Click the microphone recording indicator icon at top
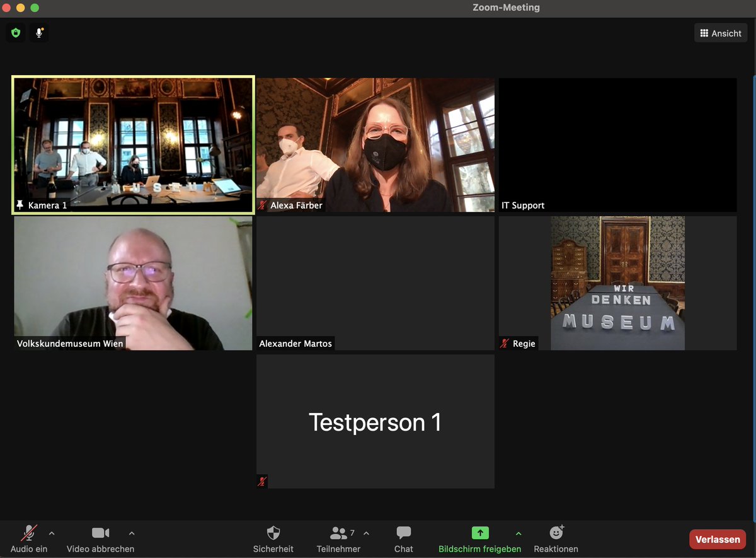The width and height of the screenshot is (756, 558). point(39,33)
